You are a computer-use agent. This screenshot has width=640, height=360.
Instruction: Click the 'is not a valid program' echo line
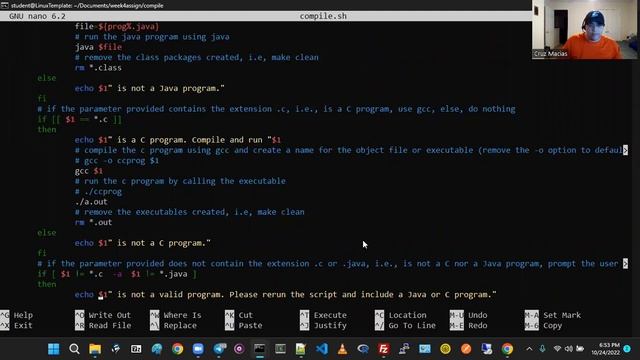coord(286,294)
